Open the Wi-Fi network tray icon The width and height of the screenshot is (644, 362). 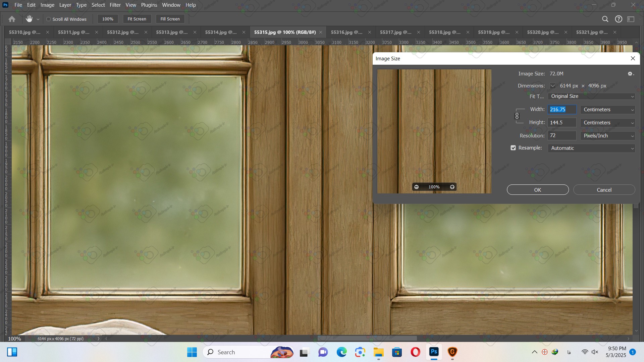click(585, 352)
